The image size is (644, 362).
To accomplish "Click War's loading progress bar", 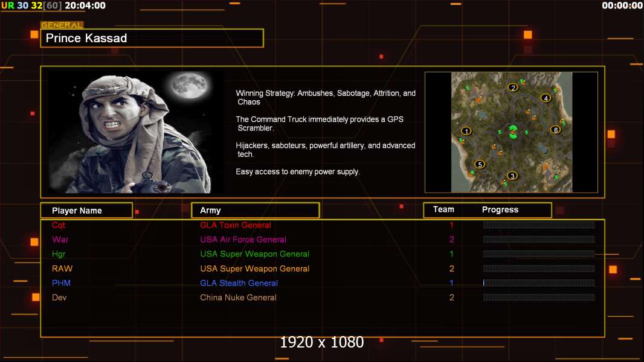I will 539,240.
